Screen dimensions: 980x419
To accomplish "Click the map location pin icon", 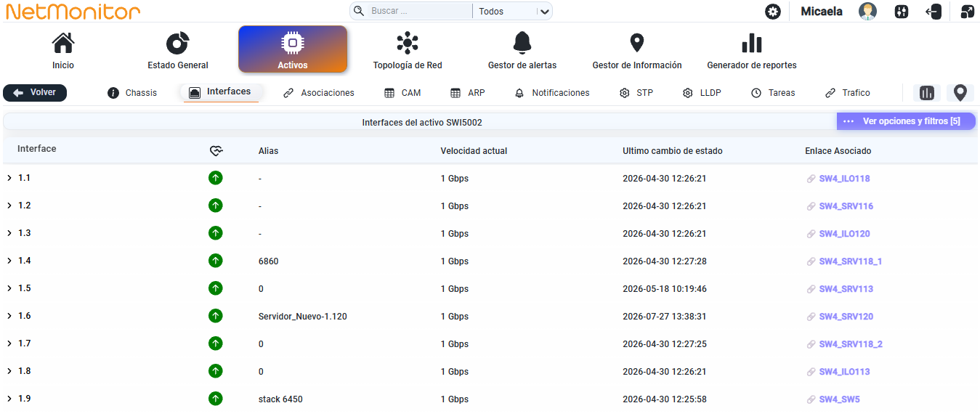I will pyautogui.click(x=960, y=93).
